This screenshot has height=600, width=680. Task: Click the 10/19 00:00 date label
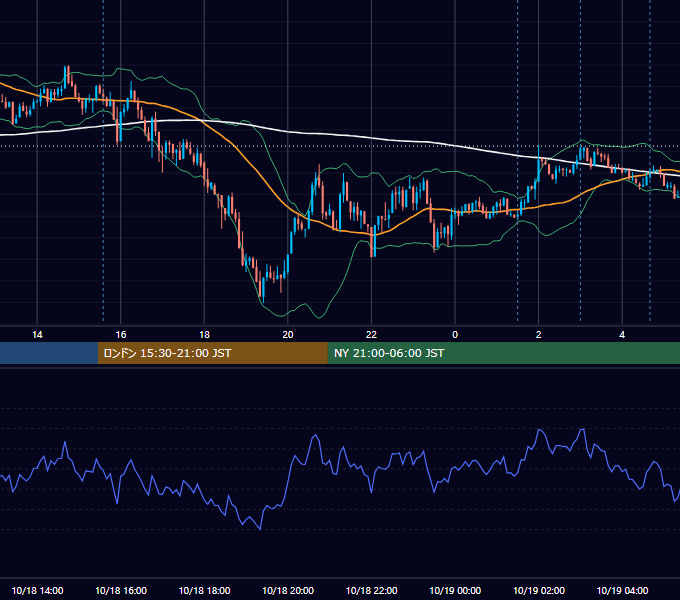coord(455,590)
